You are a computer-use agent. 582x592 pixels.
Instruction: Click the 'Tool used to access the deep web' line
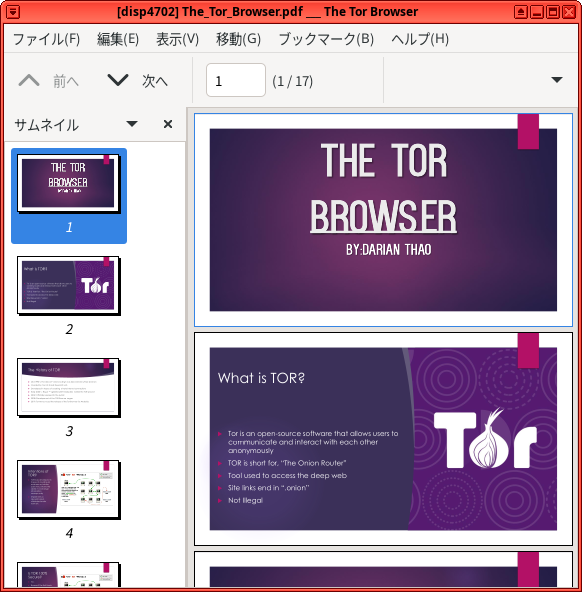(x=287, y=475)
